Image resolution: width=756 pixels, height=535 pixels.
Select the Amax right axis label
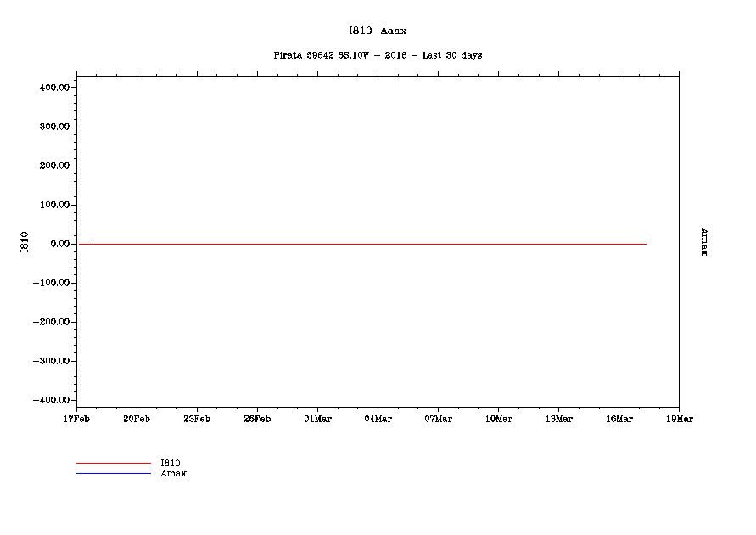tap(703, 241)
